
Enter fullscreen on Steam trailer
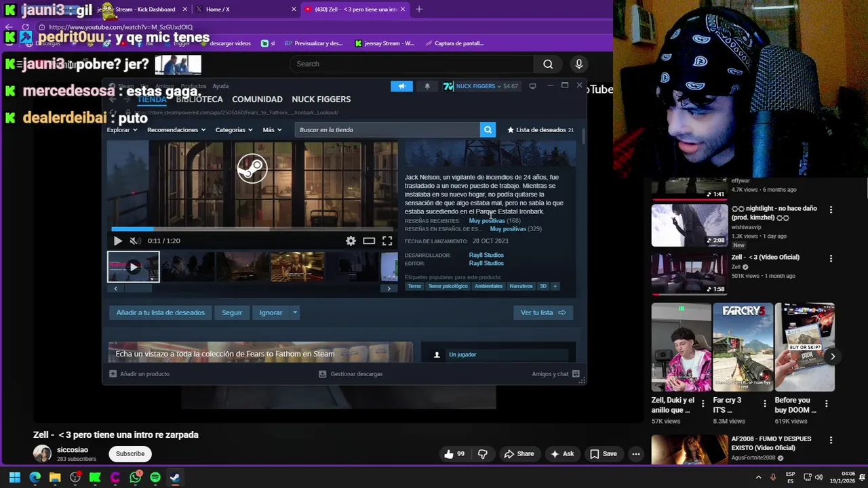(x=387, y=241)
